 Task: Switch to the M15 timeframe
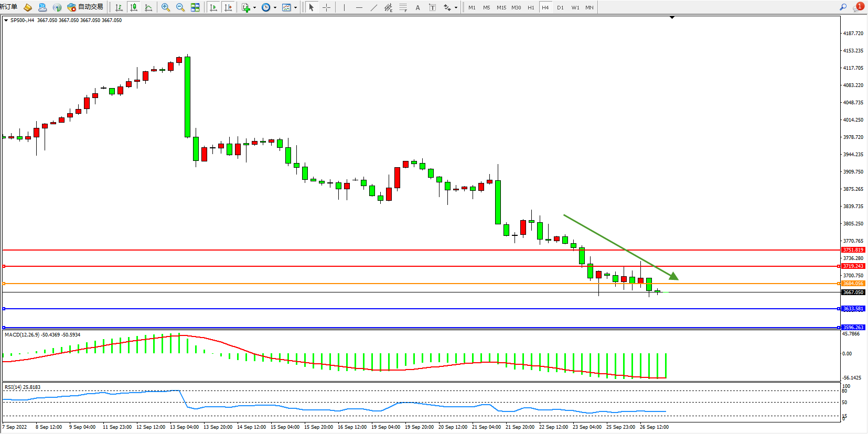(501, 7)
